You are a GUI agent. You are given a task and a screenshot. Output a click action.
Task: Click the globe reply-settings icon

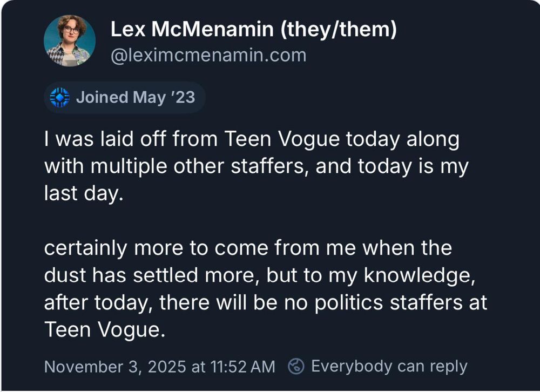tap(295, 367)
